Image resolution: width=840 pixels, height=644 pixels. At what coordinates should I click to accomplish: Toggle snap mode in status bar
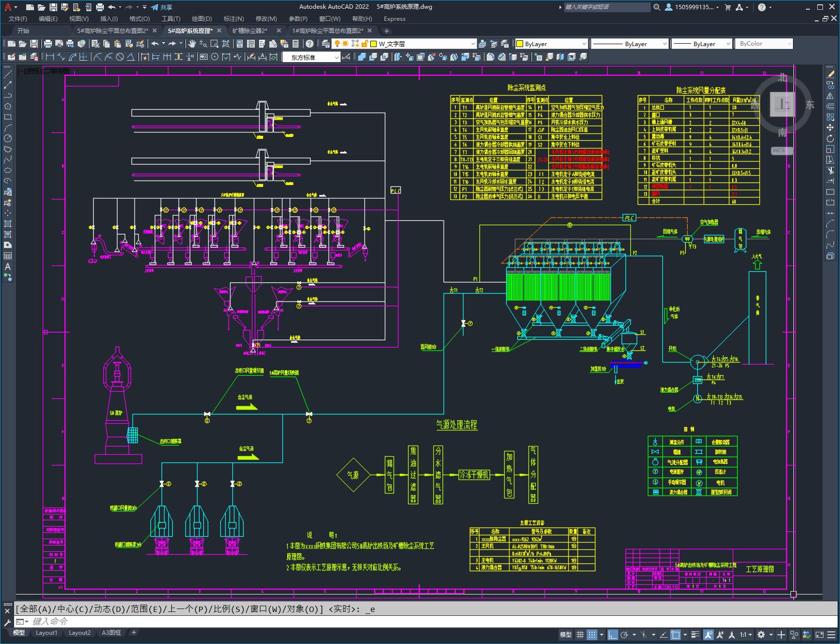point(592,634)
